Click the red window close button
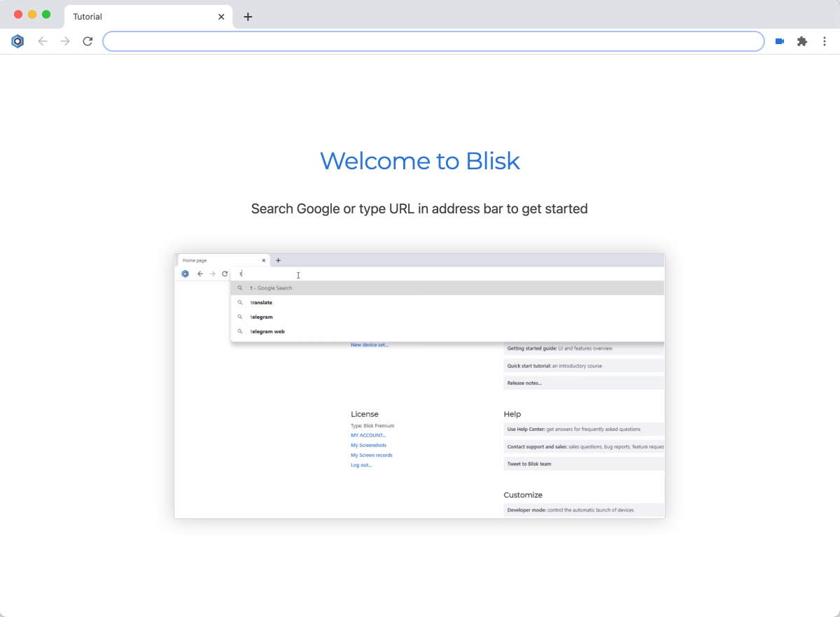The width and height of the screenshot is (840, 617). [x=18, y=15]
